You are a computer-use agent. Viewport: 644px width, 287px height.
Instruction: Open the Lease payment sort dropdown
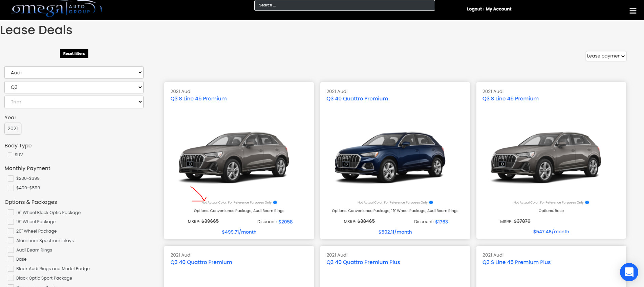(x=606, y=56)
